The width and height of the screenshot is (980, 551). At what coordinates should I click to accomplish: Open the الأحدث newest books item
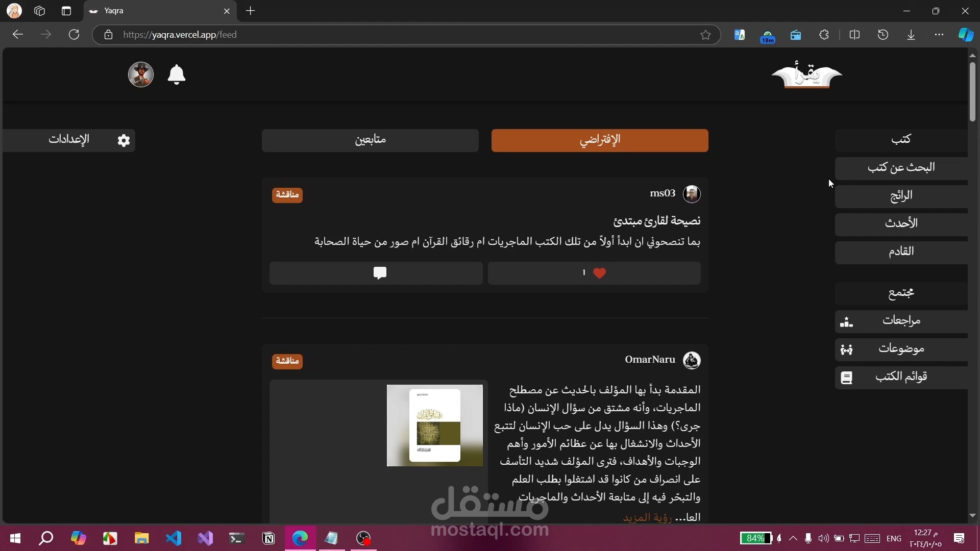(x=901, y=223)
